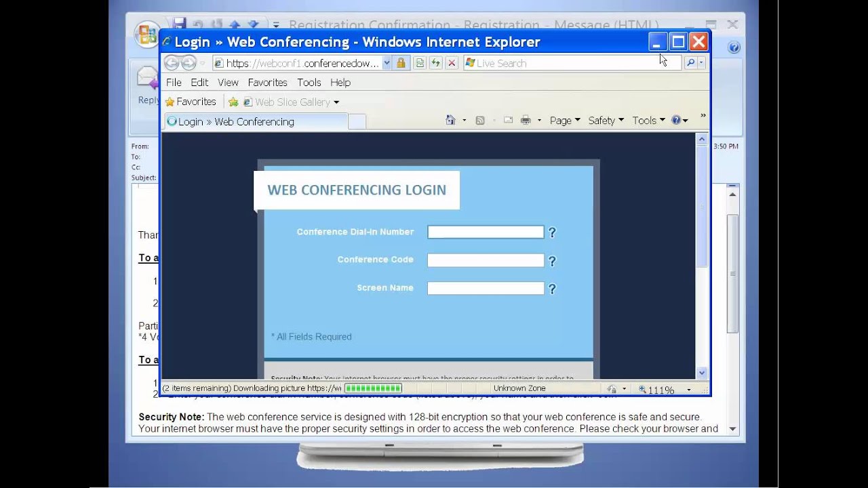The image size is (868, 488).
Task: Click the IE Forward navigation button
Action: pos(189,63)
